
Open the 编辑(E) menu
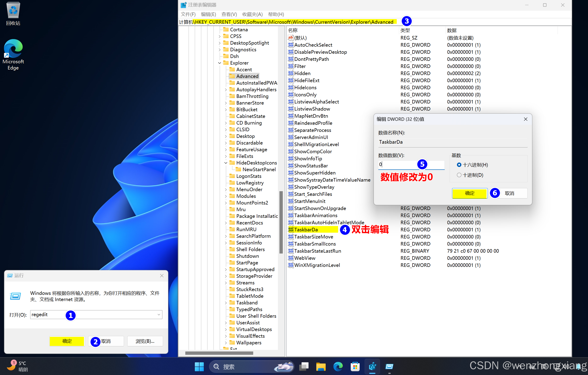pyautogui.click(x=208, y=14)
